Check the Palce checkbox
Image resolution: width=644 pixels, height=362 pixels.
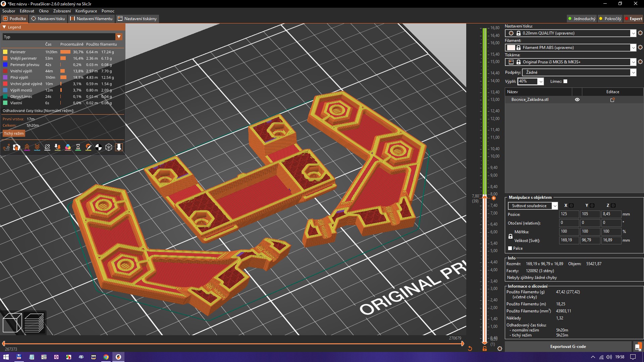tap(510, 248)
